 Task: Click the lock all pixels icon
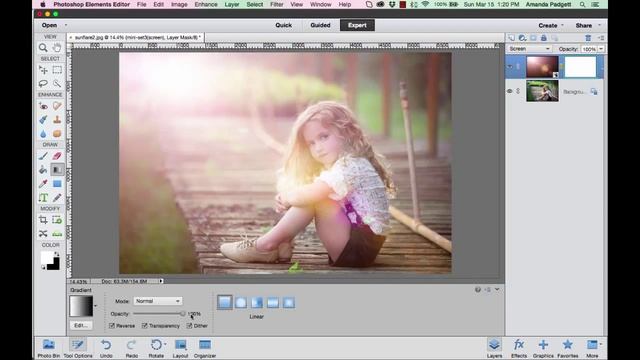544,38
